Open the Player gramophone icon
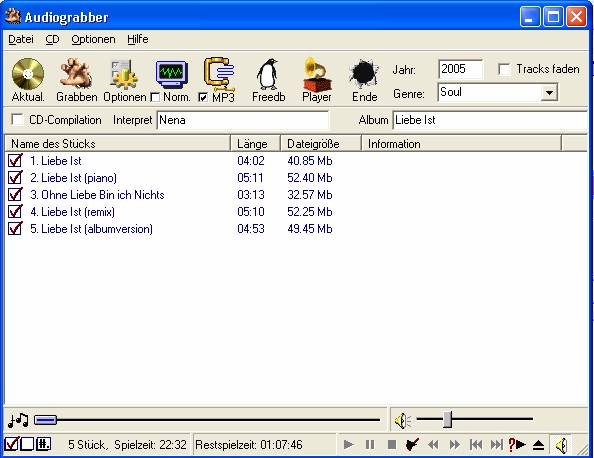 [x=317, y=74]
